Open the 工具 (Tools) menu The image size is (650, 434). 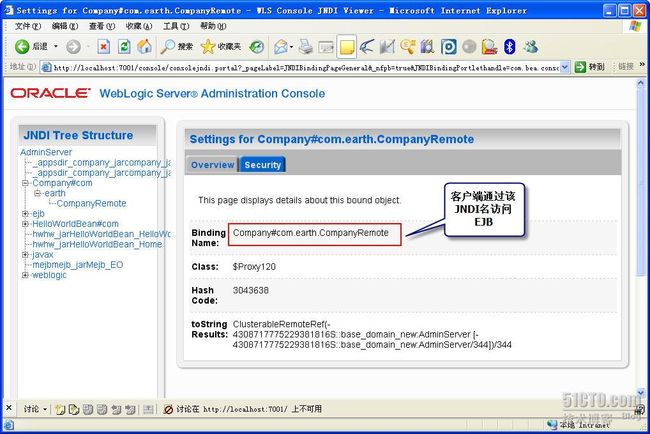176,26
